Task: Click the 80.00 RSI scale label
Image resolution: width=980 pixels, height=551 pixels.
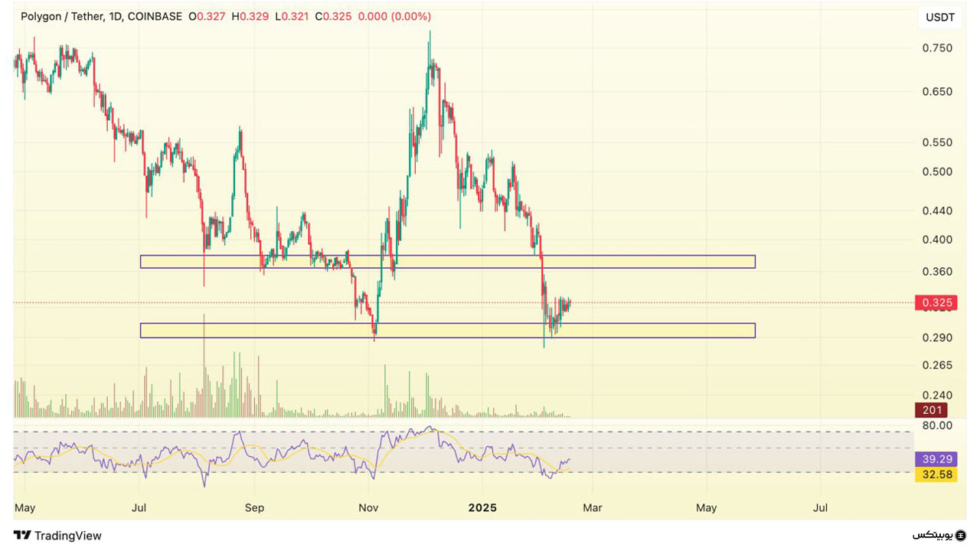Action: coord(937,425)
